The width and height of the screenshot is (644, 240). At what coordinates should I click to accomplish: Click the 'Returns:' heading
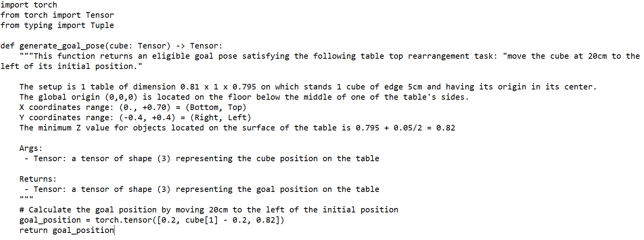(x=38, y=179)
